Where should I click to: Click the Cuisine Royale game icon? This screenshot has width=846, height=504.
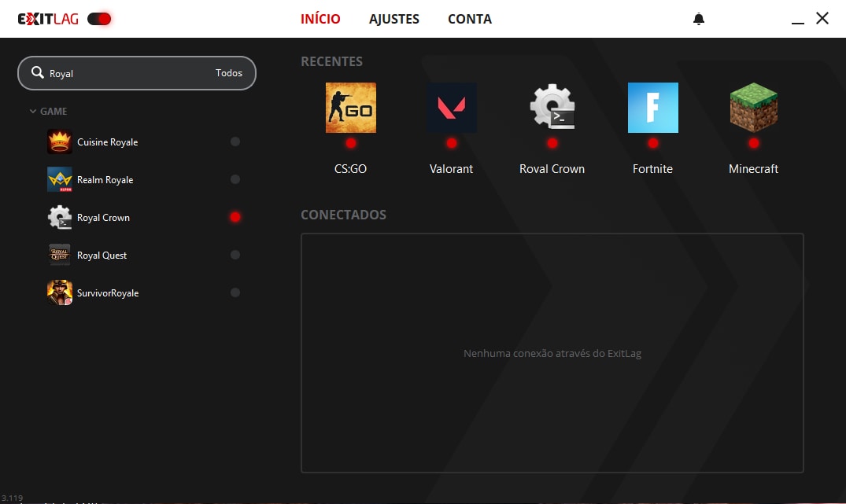pos(60,142)
